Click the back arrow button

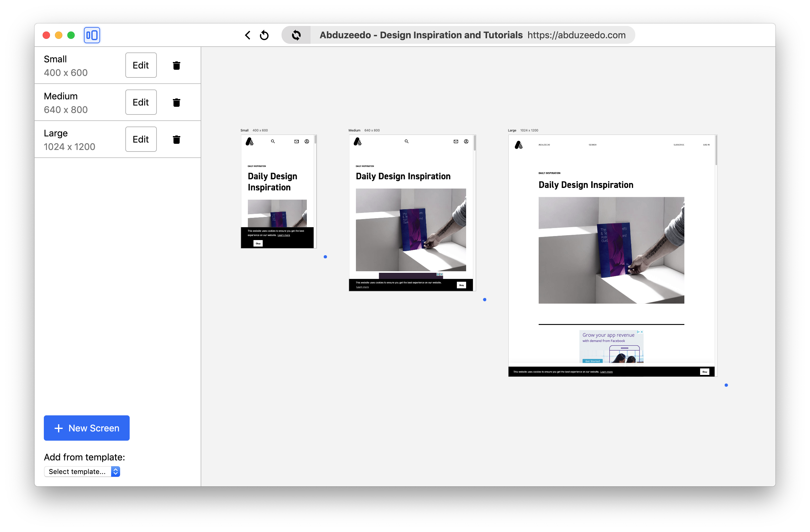(248, 35)
